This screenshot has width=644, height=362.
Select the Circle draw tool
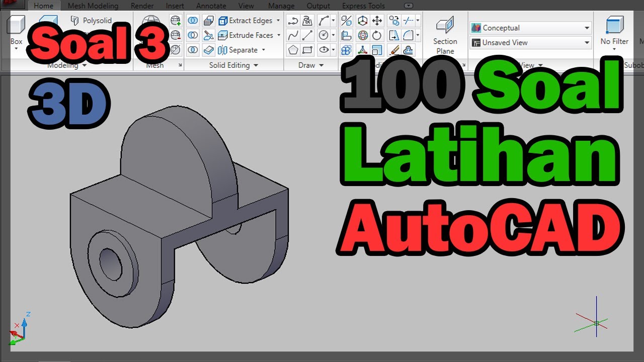pyautogui.click(x=324, y=35)
